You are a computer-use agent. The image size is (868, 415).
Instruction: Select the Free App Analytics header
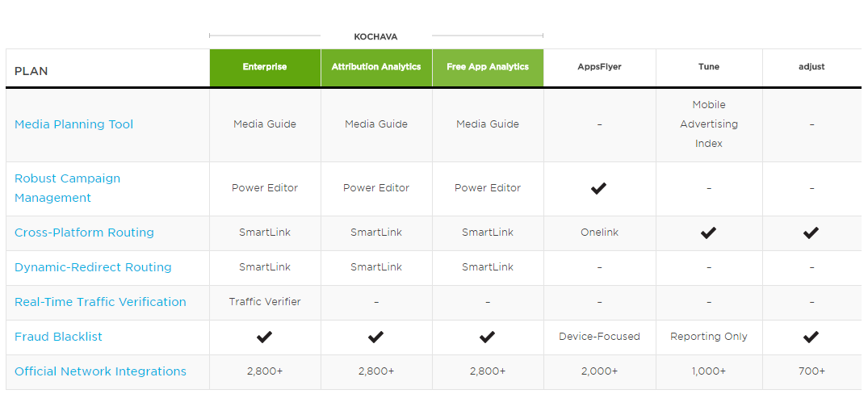[488, 67]
